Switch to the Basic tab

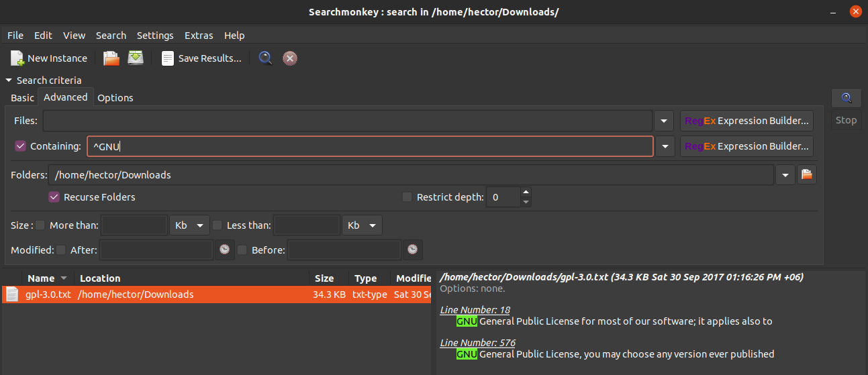point(22,98)
